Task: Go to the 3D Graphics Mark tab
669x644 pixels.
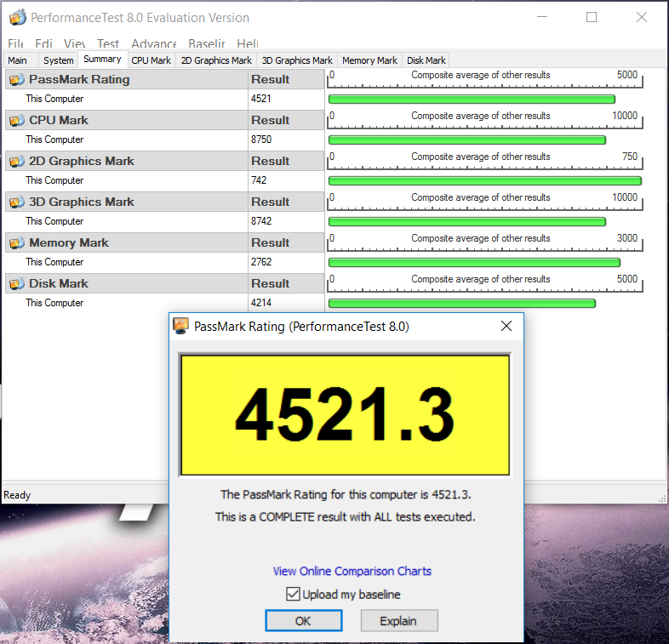Action: 297,60
